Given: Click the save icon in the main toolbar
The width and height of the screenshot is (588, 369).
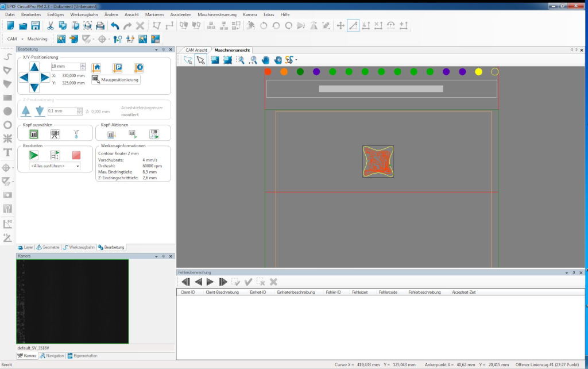Looking at the screenshot, I should pos(36,26).
